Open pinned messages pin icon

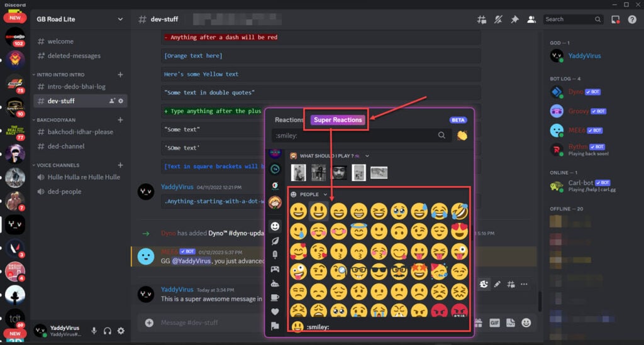[x=514, y=19]
